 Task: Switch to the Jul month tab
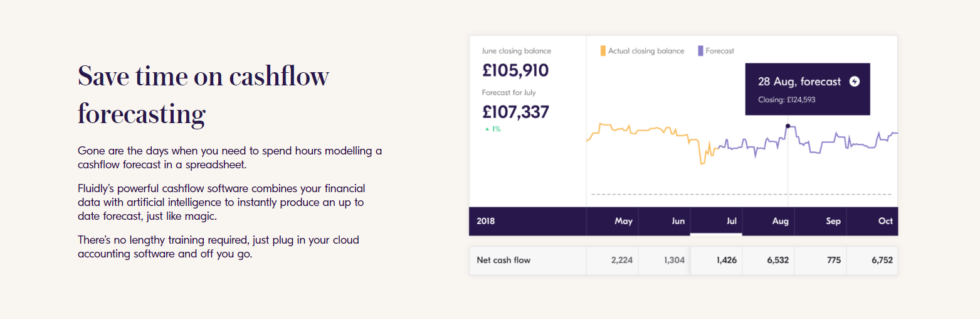731,221
